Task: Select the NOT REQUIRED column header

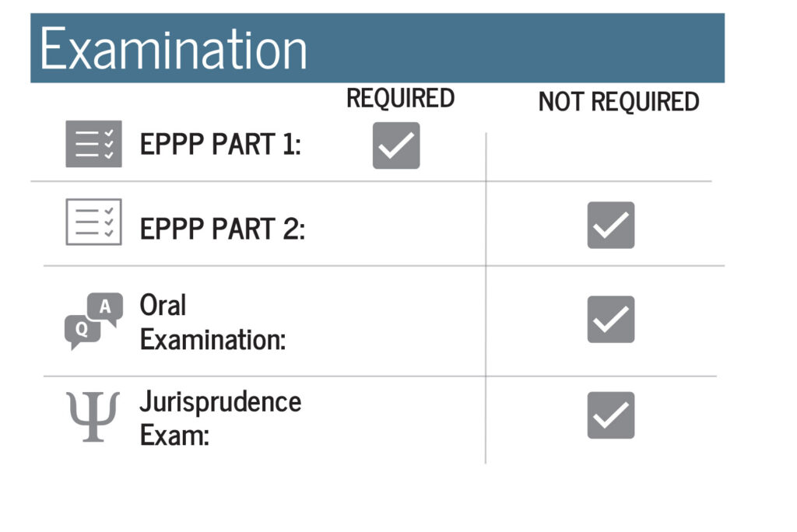Action: 619,102
